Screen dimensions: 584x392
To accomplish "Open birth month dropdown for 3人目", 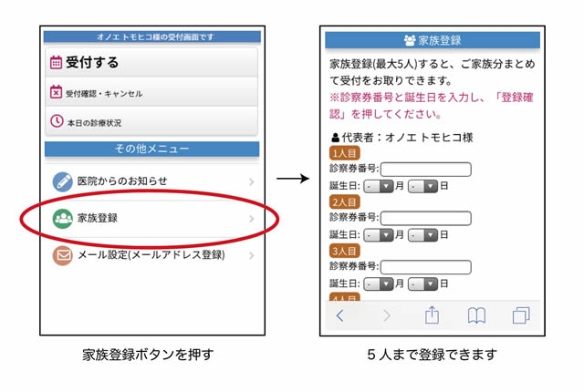I will (379, 284).
